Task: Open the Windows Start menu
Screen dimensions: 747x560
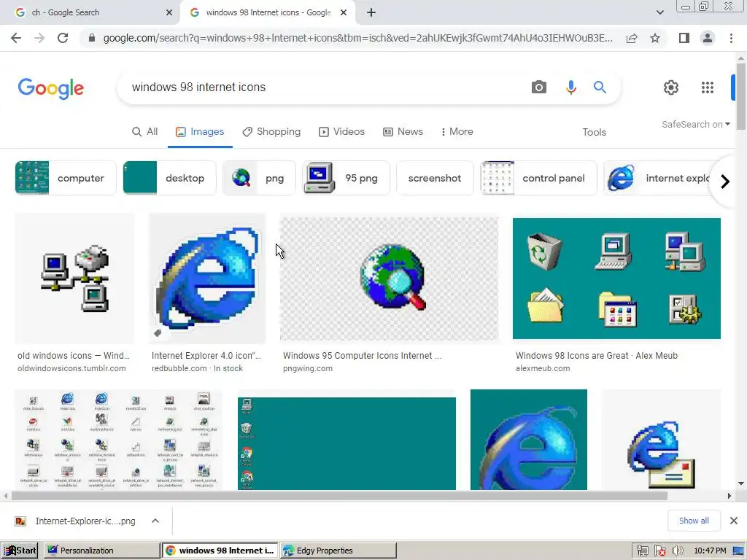Action: pyautogui.click(x=20, y=551)
